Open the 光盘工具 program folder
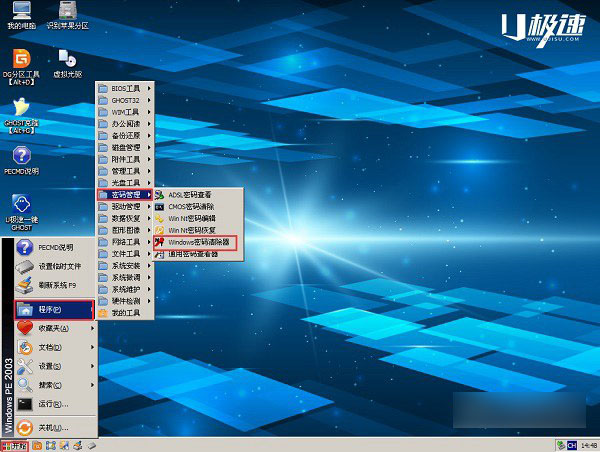 [125, 183]
